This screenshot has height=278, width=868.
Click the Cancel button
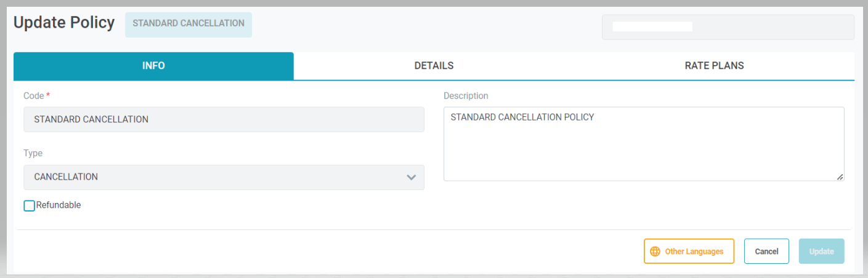[766, 252]
